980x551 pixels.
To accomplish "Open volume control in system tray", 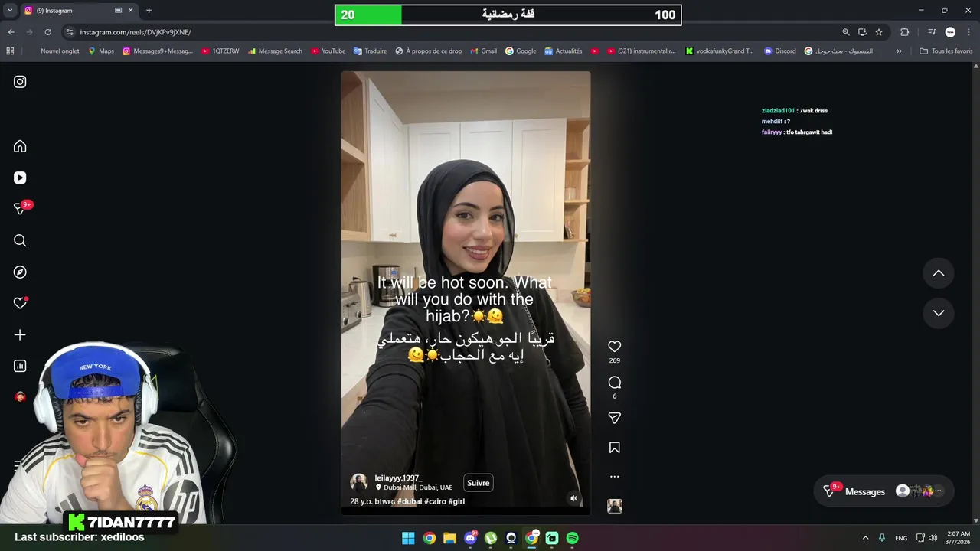I will pos(933,538).
